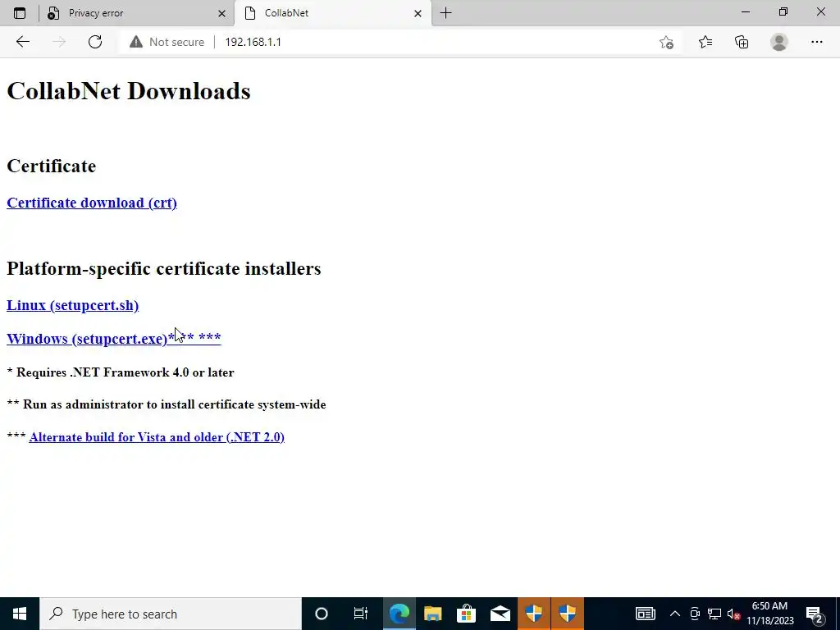Open the Linux (setupcert.sh) link
The height and width of the screenshot is (630, 840).
pos(72,305)
